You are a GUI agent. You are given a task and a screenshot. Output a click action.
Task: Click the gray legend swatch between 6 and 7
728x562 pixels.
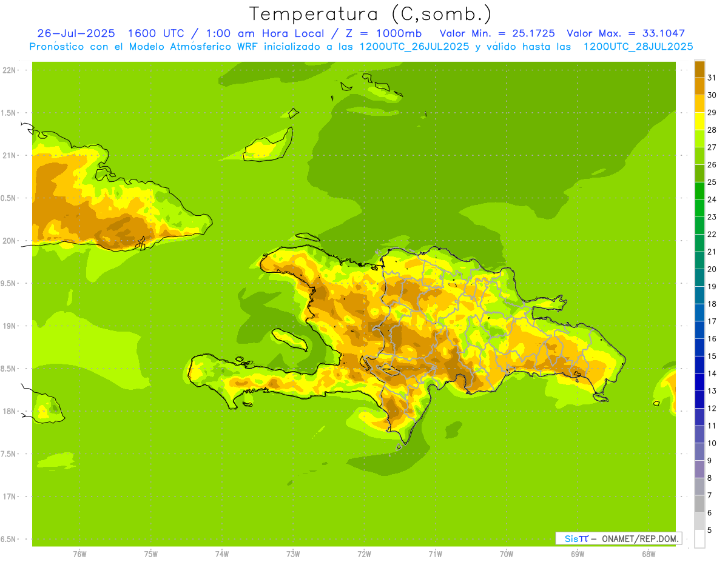pyautogui.click(x=699, y=504)
